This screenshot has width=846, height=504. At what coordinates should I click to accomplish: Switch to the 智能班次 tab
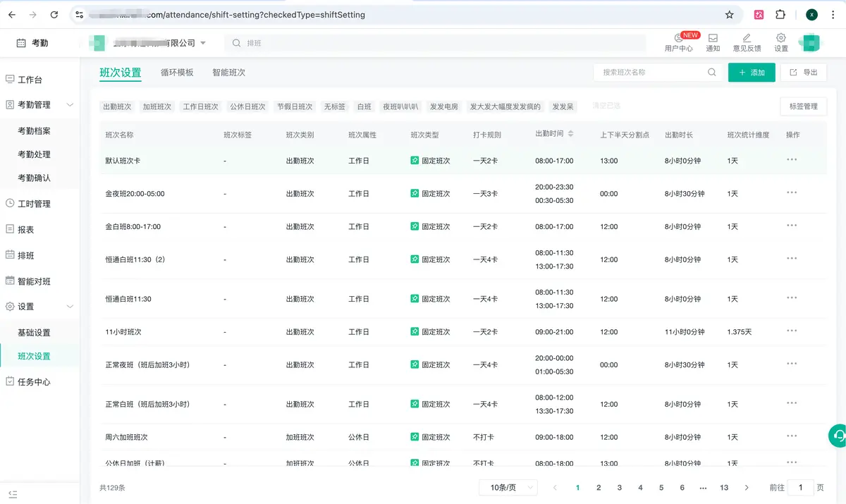click(228, 73)
